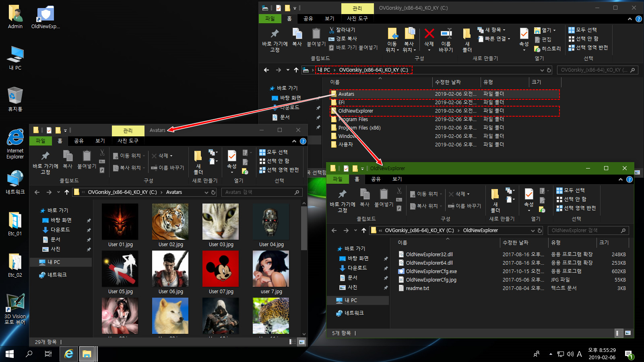
Task: Click Copy path (경로 복사) in the top Explorer ribbon
Action: [x=343, y=39]
